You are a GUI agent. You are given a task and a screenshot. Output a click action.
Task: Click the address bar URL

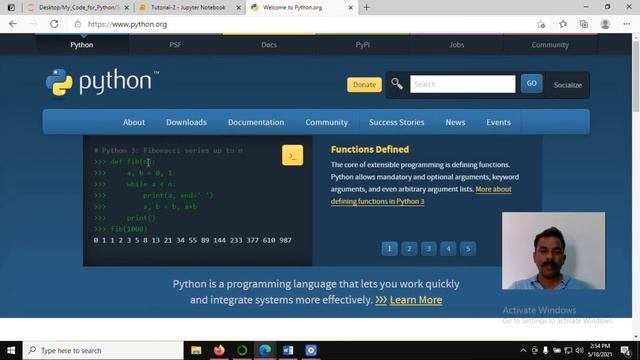click(x=127, y=24)
